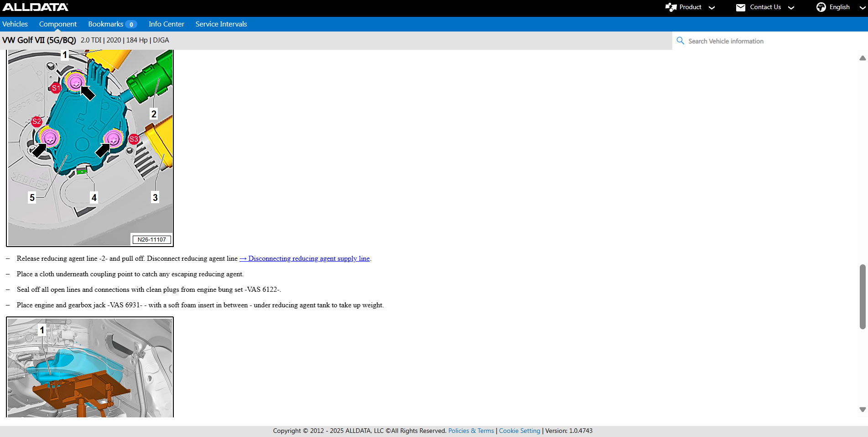Screen dimensions: 868x437
Task: Click the vertical scrollbar thumb
Action: 863,296
